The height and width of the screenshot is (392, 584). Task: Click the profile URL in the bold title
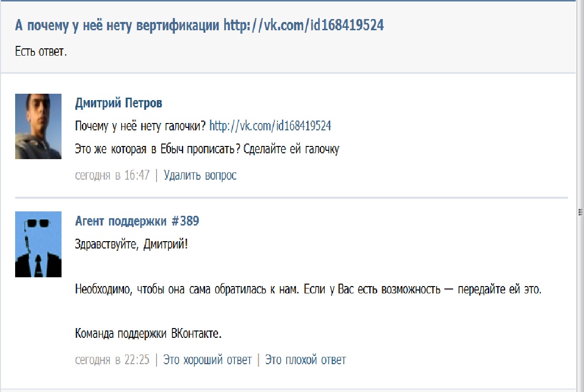303,25
